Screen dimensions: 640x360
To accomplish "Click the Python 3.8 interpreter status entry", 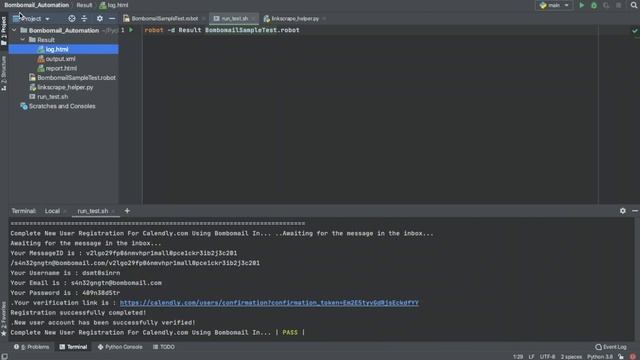I will [600, 357].
